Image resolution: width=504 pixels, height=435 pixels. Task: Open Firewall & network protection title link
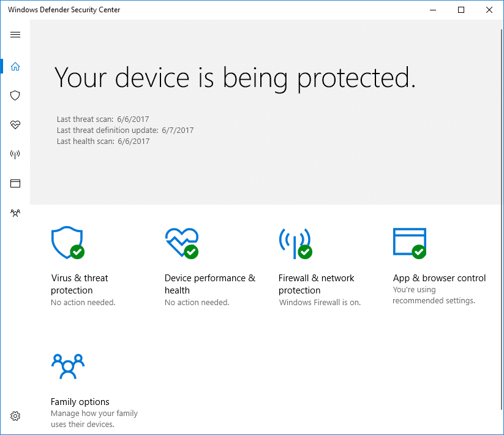coord(316,284)
